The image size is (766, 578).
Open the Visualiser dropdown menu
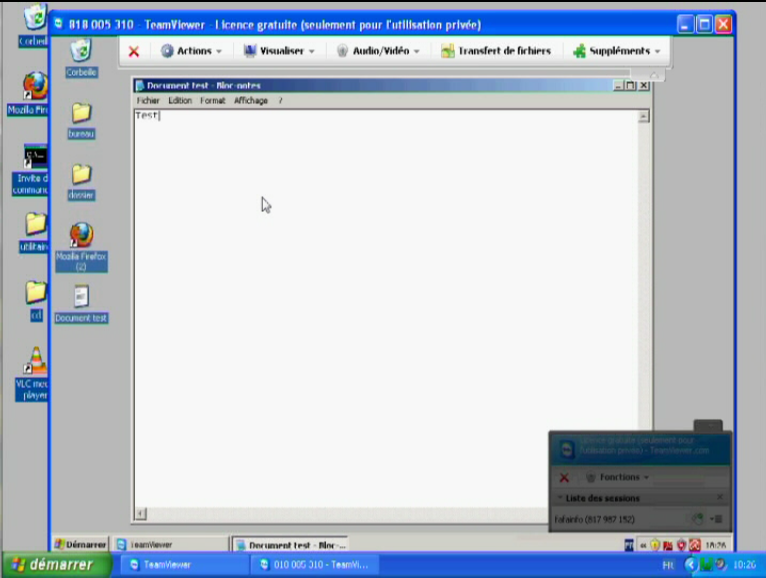[x=279, y=51]
